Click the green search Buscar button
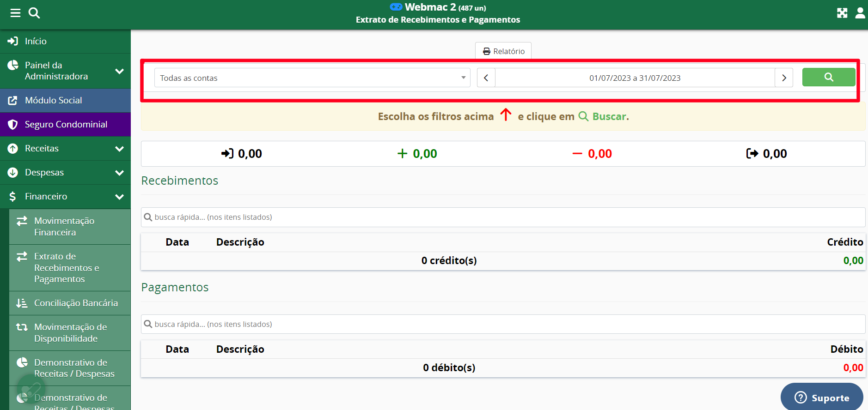868x410 pixels. tap(829, 77)
